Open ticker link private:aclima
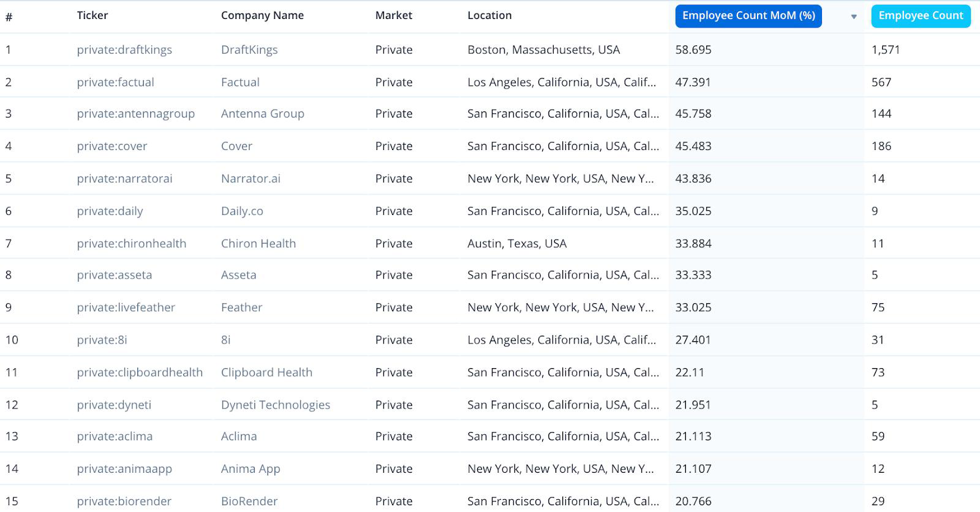This screenshot has width=980, height=512. [x=115, y=436]
